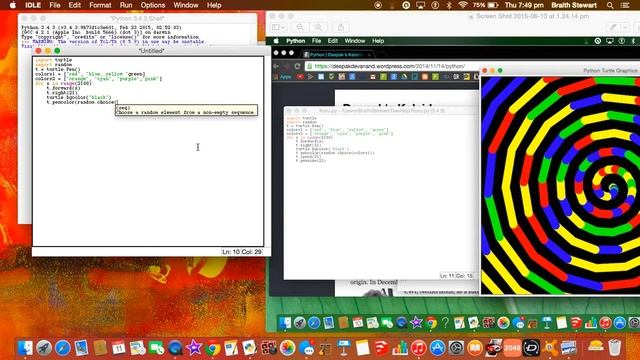
Task: Open Photo Booth in the Dock
Action: pyautogui.click(x=269, y=348)
